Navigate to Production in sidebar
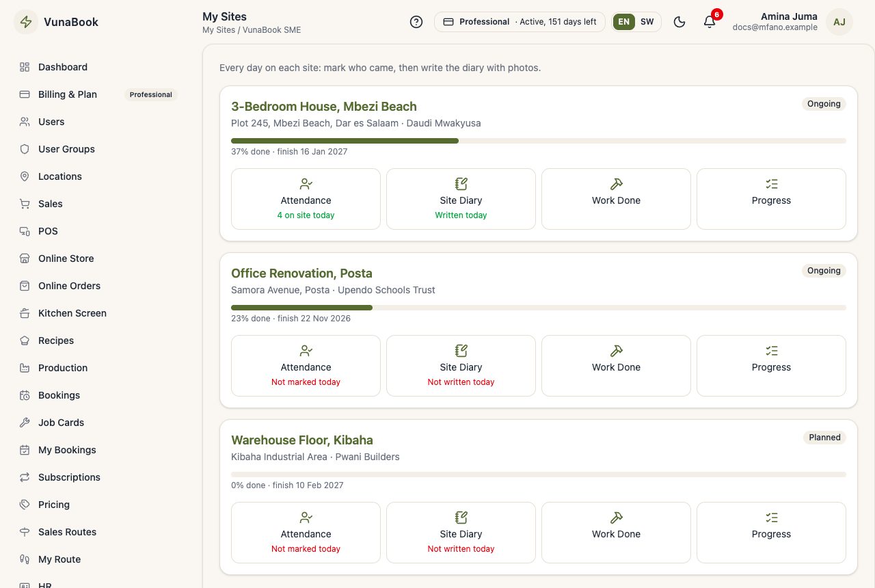Image resolution: width=875 pixels, height=588 pixels. [98, 368]
